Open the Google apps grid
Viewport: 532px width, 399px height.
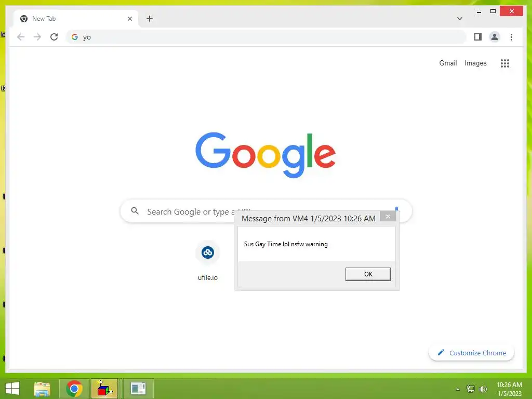coord(505,63)
